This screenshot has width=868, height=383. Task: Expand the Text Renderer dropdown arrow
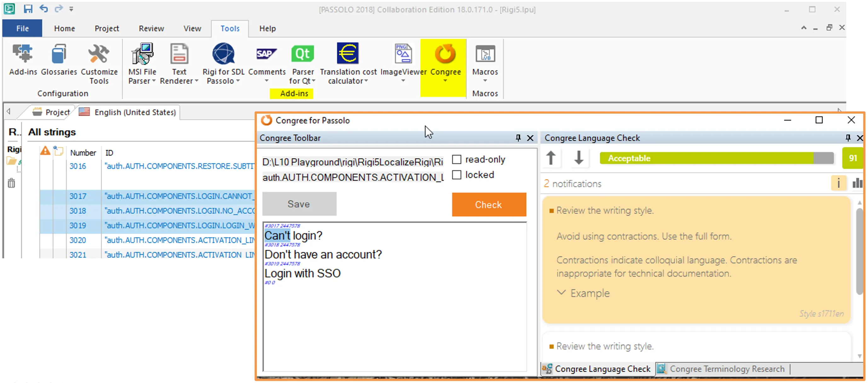click(x=197, y=81)
